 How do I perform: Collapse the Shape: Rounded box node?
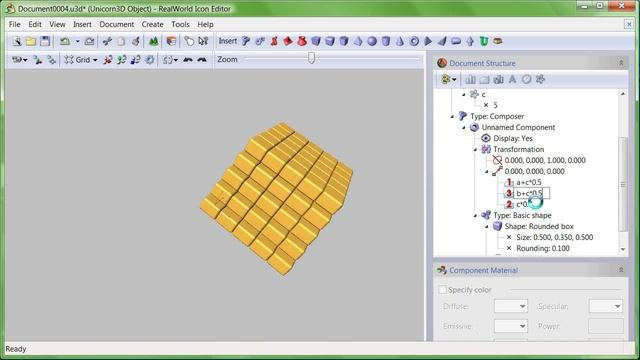487,227
